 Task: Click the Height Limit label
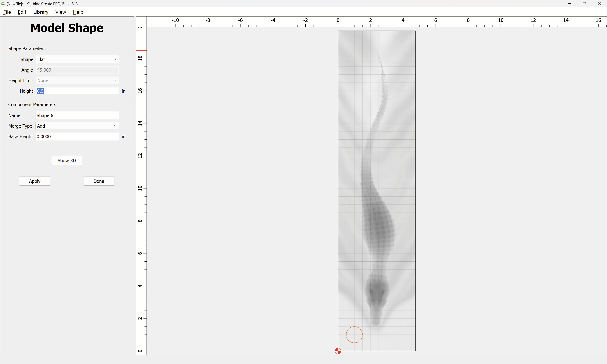pos(21,80)
